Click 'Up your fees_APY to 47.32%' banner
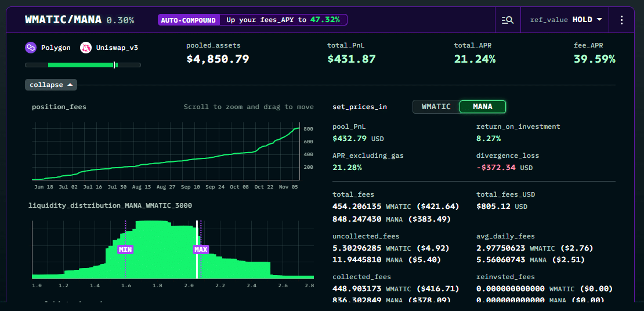Image resolution: width=644 pixels, height=311 pixels. point(283,20)
